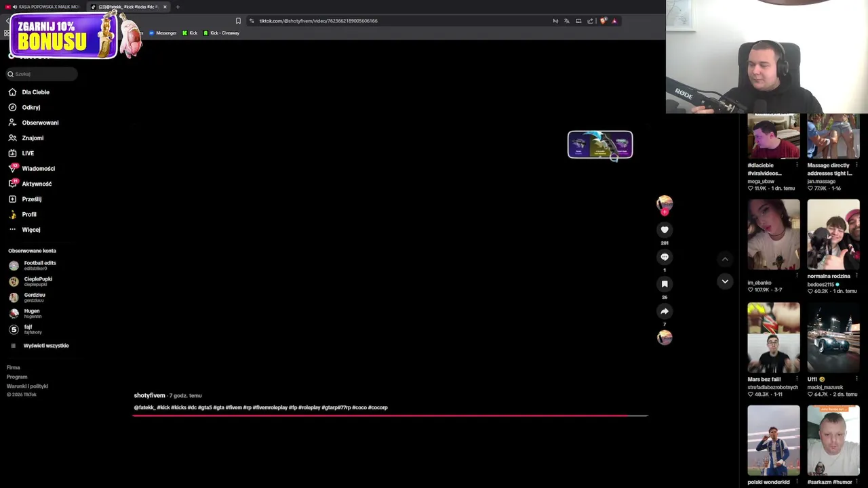Click the Brave shields icon
Viewport: 868px width, 488px height.
603,21
